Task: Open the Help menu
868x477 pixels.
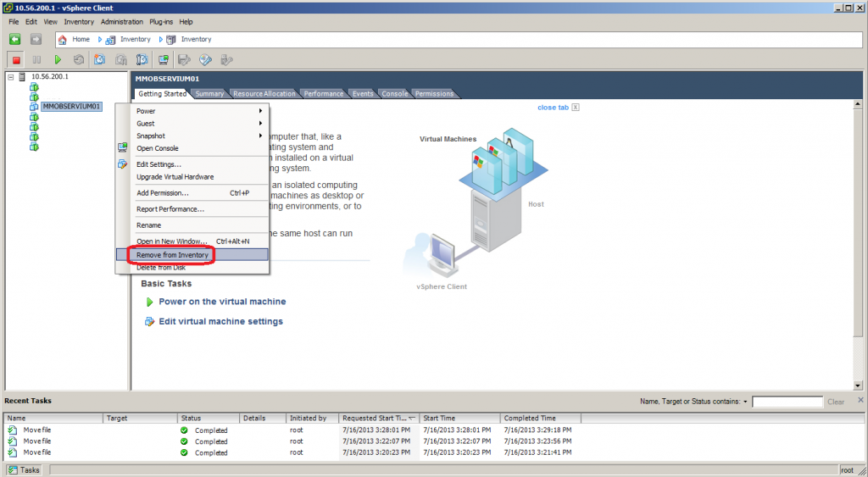Action: [186, 21]
